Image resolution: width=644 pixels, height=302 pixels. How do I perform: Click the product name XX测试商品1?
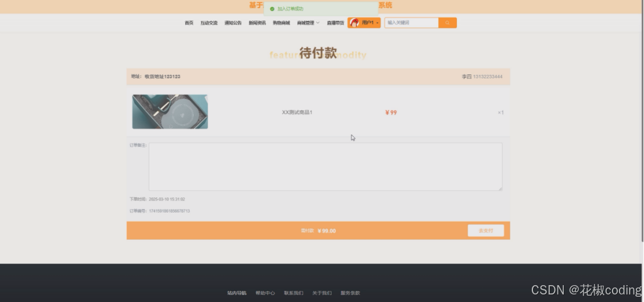[297, 113]
